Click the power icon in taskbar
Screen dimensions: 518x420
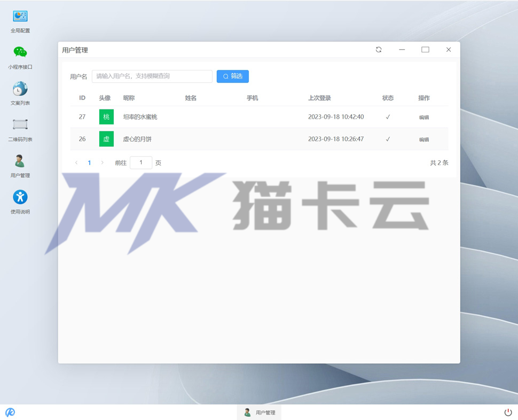coord(508,412)
